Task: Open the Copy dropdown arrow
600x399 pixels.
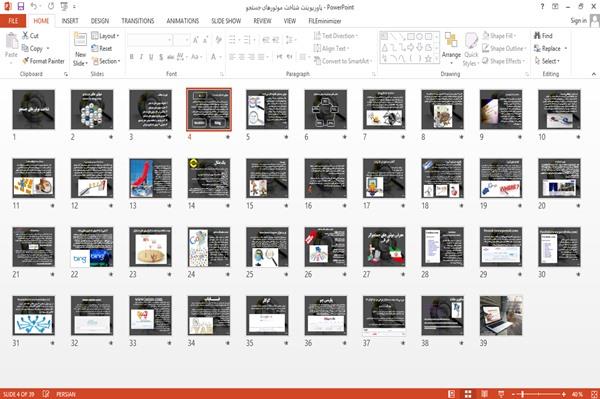Action: click(x=48, y=49)
